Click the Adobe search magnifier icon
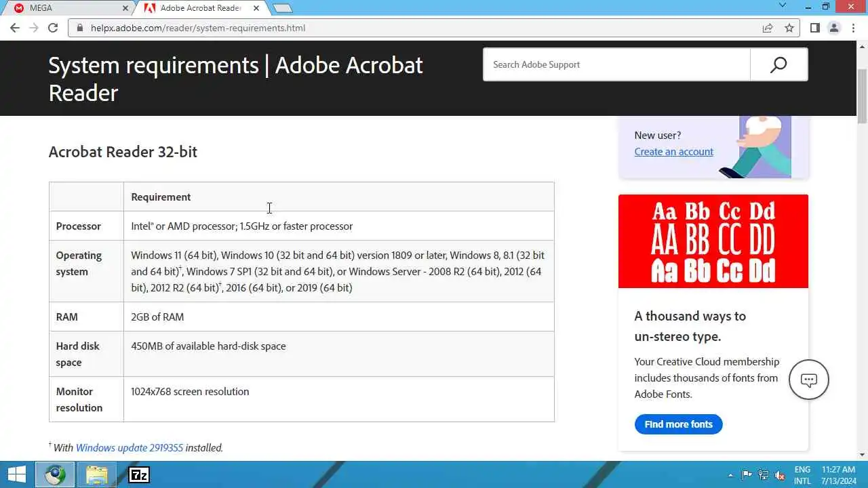The image size is (868, 488). (778, 64)
